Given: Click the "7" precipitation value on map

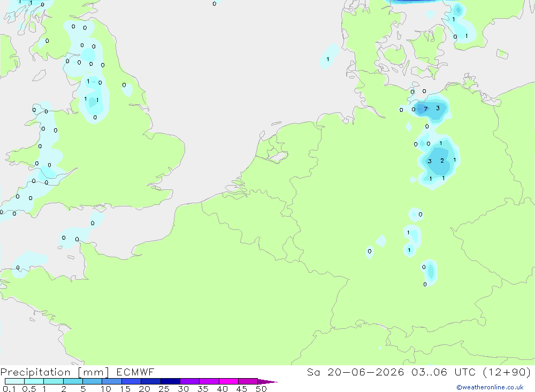Looking at the screenshot, I should coord(425,109).
